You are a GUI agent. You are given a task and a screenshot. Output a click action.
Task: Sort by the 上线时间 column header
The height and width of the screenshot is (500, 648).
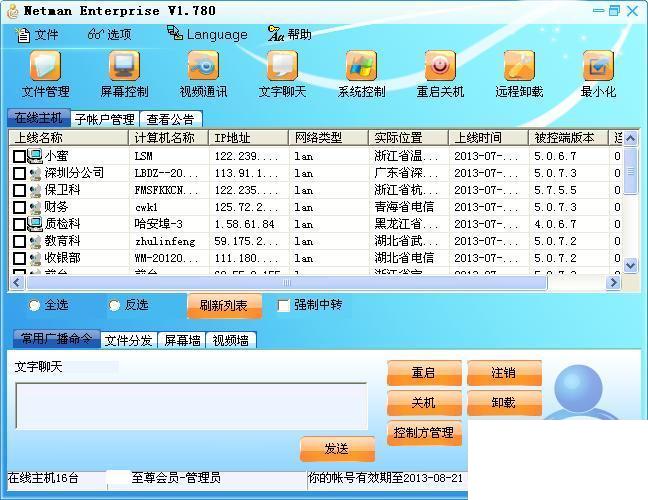(489, 138)
